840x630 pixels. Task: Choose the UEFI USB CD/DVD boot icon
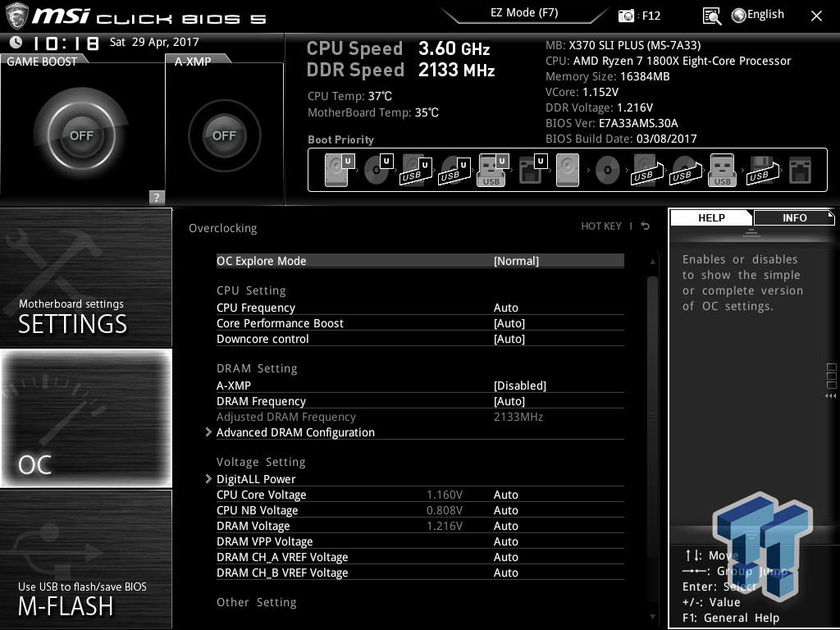[454, 170]
